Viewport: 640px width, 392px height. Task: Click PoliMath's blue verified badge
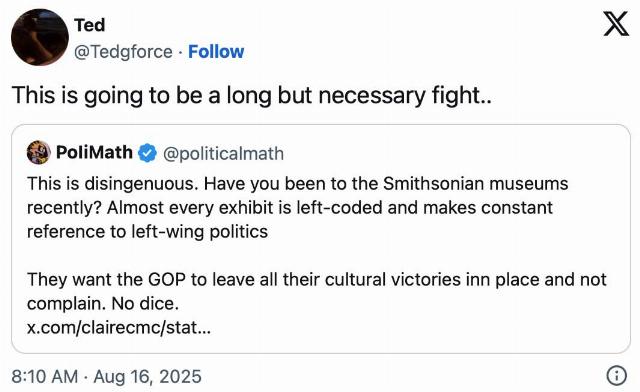[x=147, y=153]
